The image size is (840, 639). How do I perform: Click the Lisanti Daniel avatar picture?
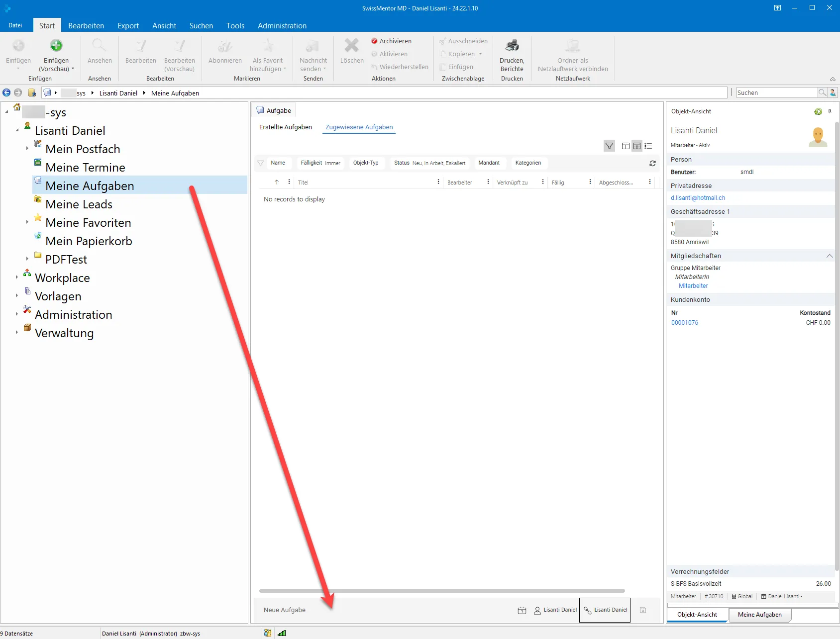818,137
